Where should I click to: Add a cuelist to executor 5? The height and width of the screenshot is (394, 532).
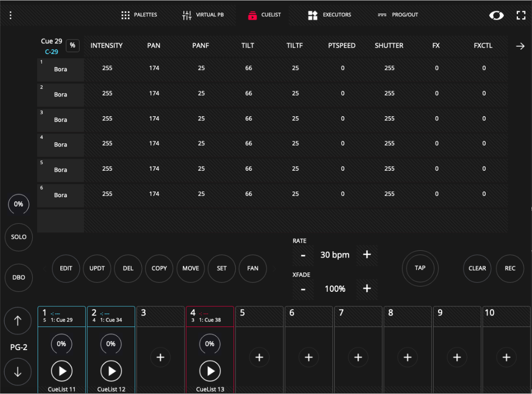[x=259, y=357]
